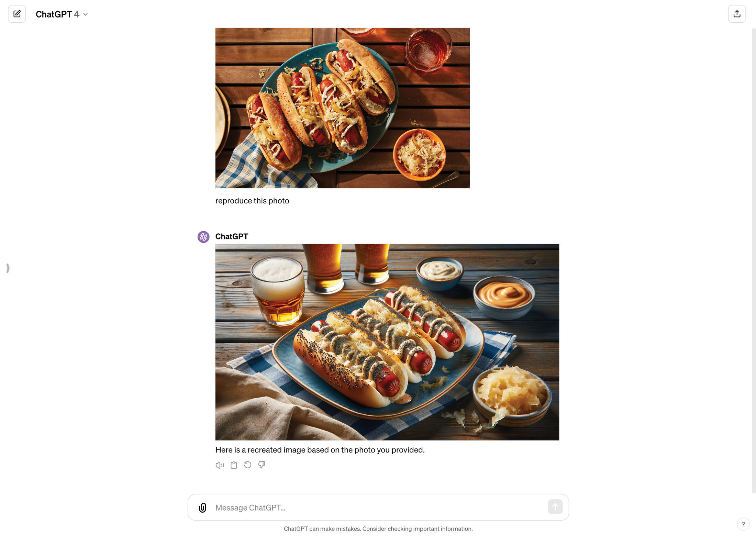The width and height of the screenshot is (756, 536).
Task: Open the uploaded hot dog photo
Action: pyautogui.click(x=342, y=108)
